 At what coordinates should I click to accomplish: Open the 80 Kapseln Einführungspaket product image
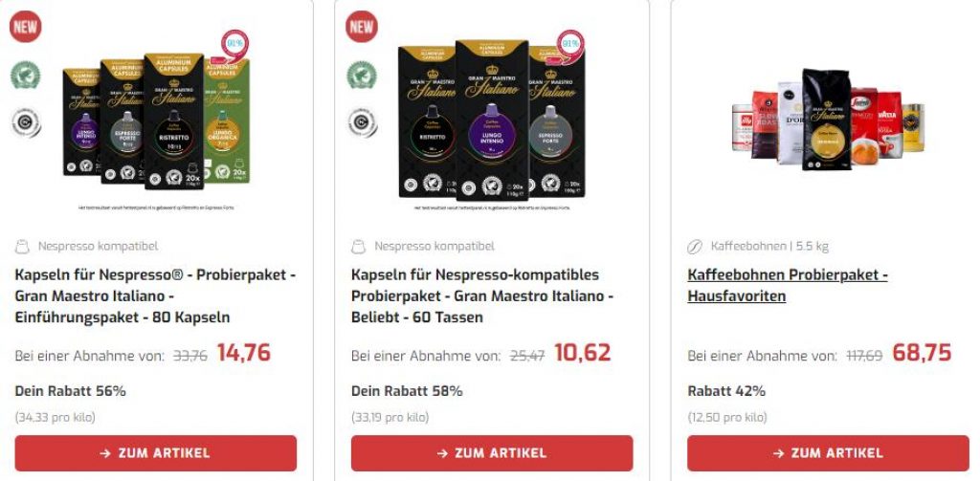tap(156, 120)
